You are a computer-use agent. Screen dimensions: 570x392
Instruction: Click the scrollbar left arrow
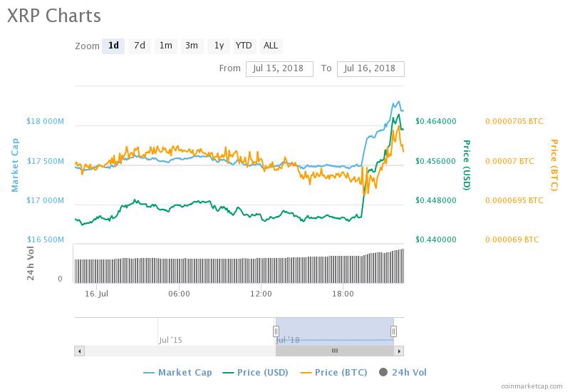click(x=79, y=351)
